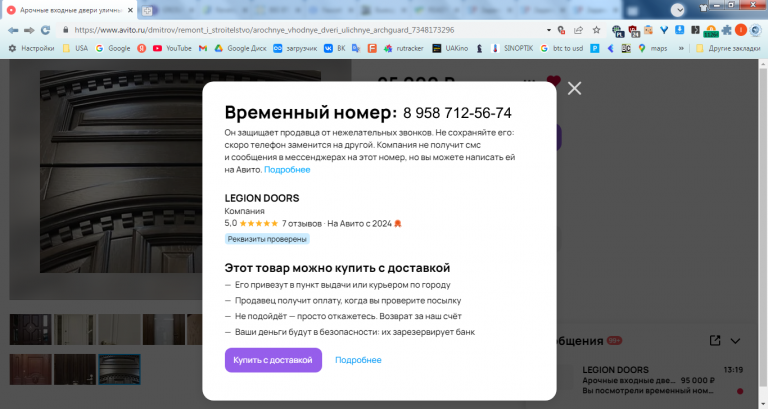Expand hidden bookmarks with the double chevron

pos(681,48)
